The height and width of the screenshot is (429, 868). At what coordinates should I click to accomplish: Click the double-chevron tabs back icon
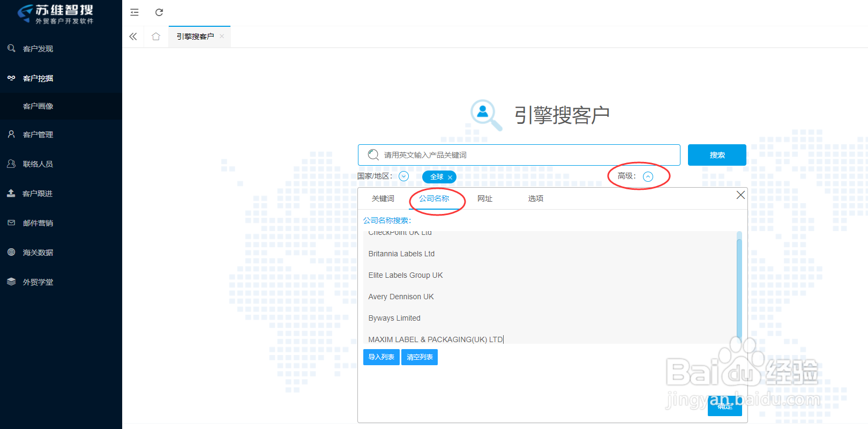[133, 36]
